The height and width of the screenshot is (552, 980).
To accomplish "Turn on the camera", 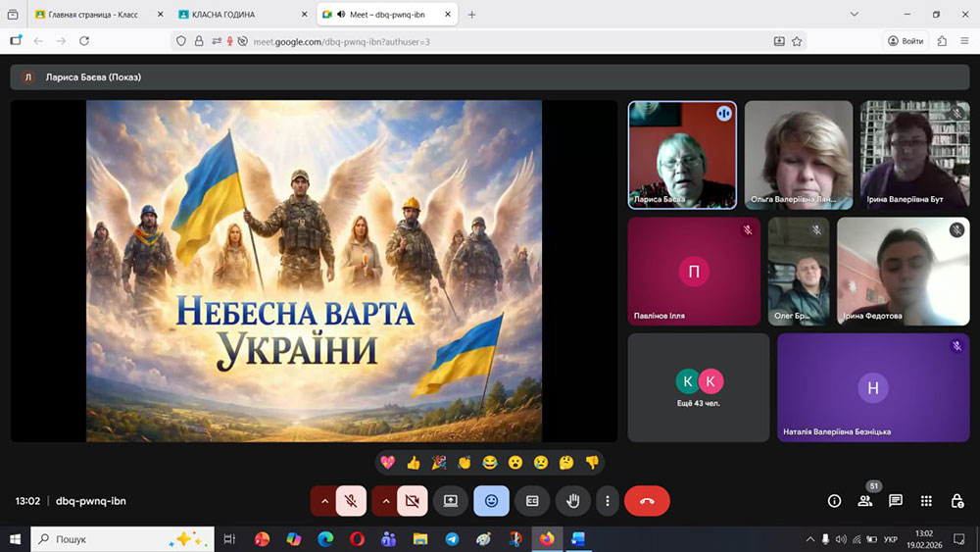I will pyautogui.click(x=412, y=501).
